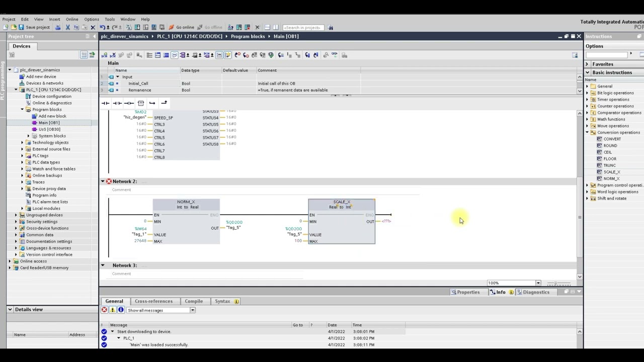Switch to the Cross-references tab
This screenshot has height=362, width=644.
click(x=153, y=301)
